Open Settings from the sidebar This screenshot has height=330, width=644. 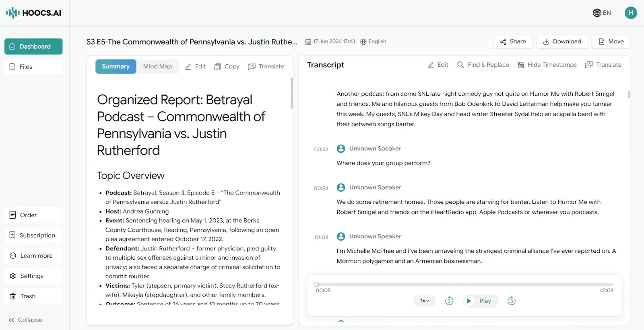(x=33, y=276)
